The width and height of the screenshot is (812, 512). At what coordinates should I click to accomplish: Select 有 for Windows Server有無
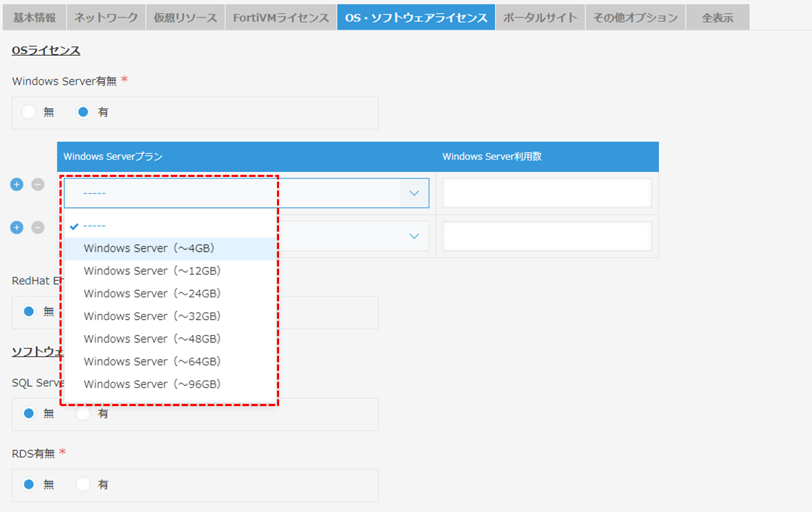click(x=83, y=112)
